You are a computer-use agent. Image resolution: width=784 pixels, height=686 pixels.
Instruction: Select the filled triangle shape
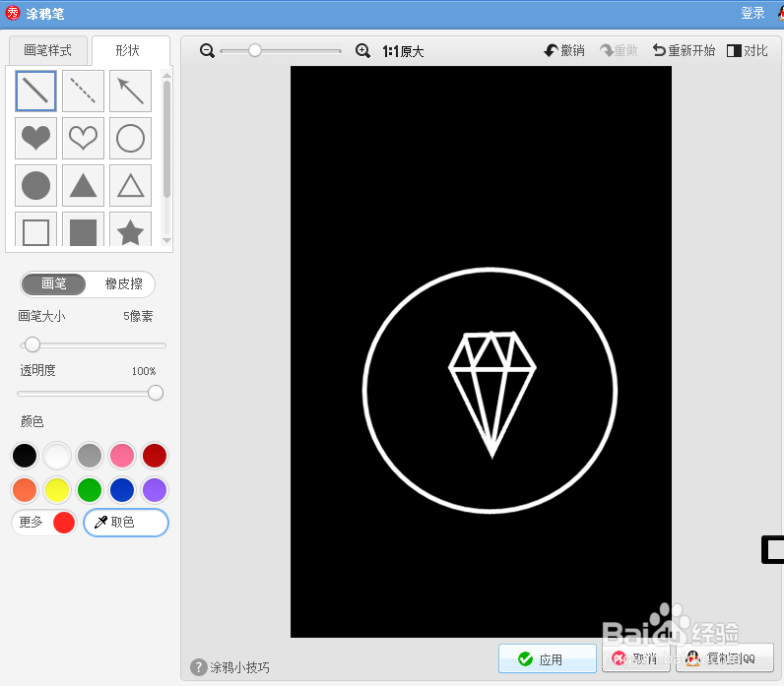pos(83,185)
